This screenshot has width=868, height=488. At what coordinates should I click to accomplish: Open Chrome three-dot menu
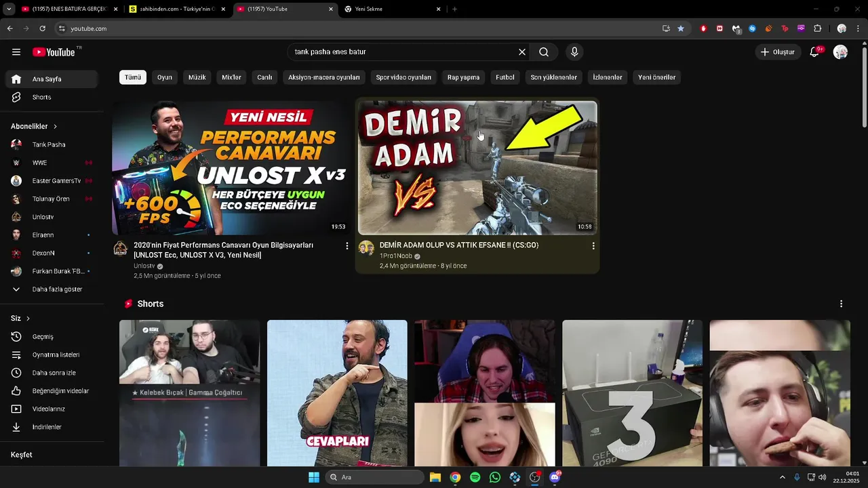859,28
